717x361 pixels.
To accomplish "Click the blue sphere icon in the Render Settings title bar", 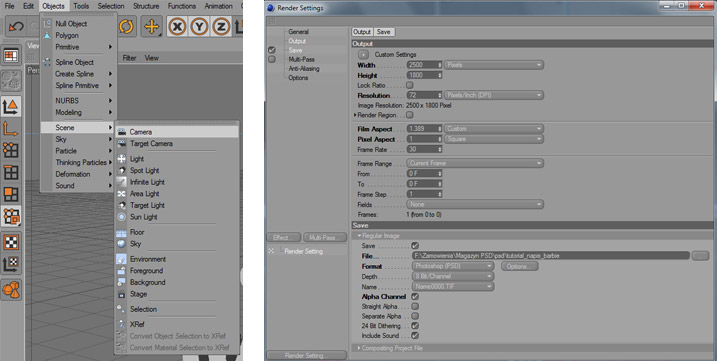I will coord(270,8).
